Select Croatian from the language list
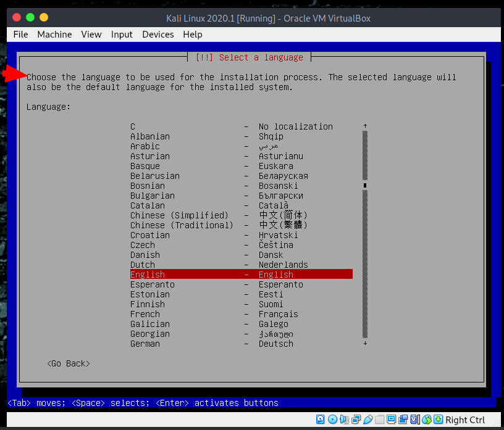The height and width of the screenshot is (430, 504). click(x=241, y=235)
